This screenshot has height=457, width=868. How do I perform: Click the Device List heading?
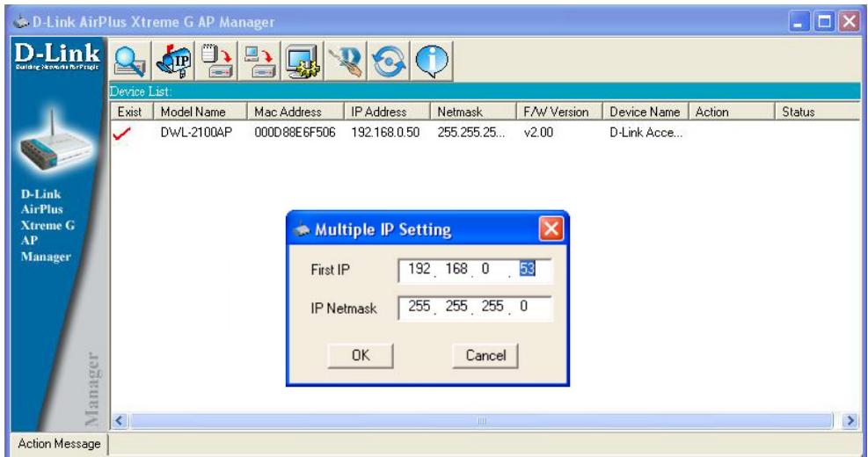pyautogui.click(x=141, y=92)
